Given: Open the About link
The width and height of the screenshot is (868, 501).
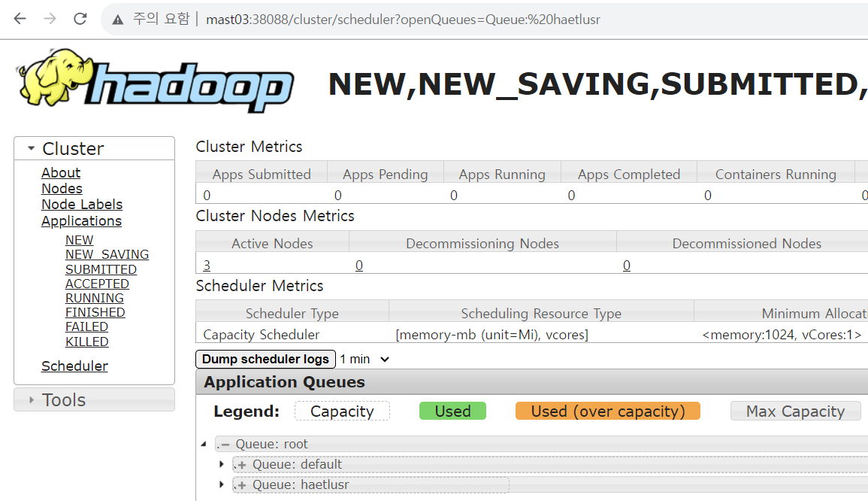Looking at the screenshot, I should [x=61, y=173].
